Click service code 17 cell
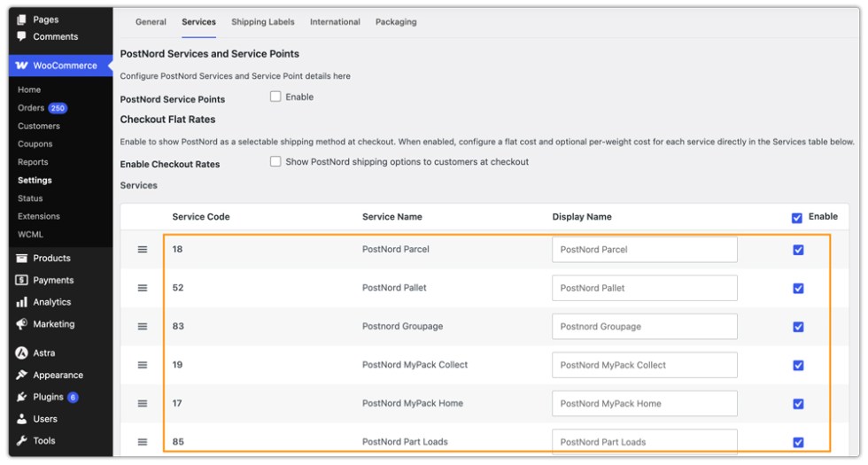 (x=177, y=403)
